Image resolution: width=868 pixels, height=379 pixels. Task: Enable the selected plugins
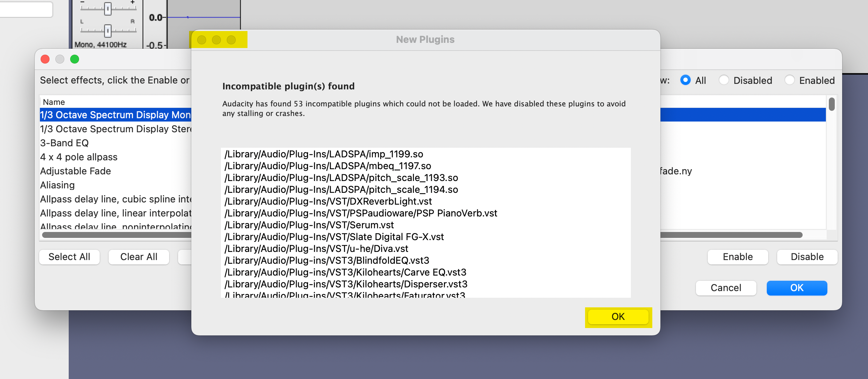pos(737,257)
